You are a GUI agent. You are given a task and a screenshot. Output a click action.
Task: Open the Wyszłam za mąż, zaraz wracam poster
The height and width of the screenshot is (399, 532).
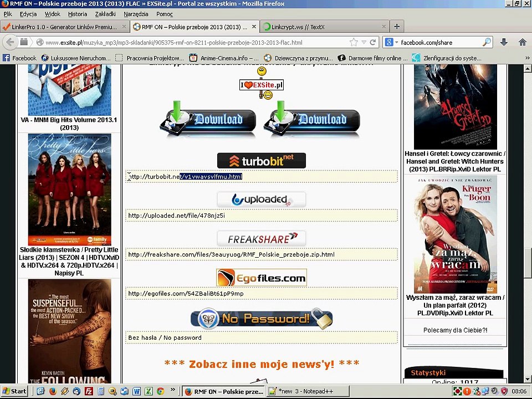point(456,234)
